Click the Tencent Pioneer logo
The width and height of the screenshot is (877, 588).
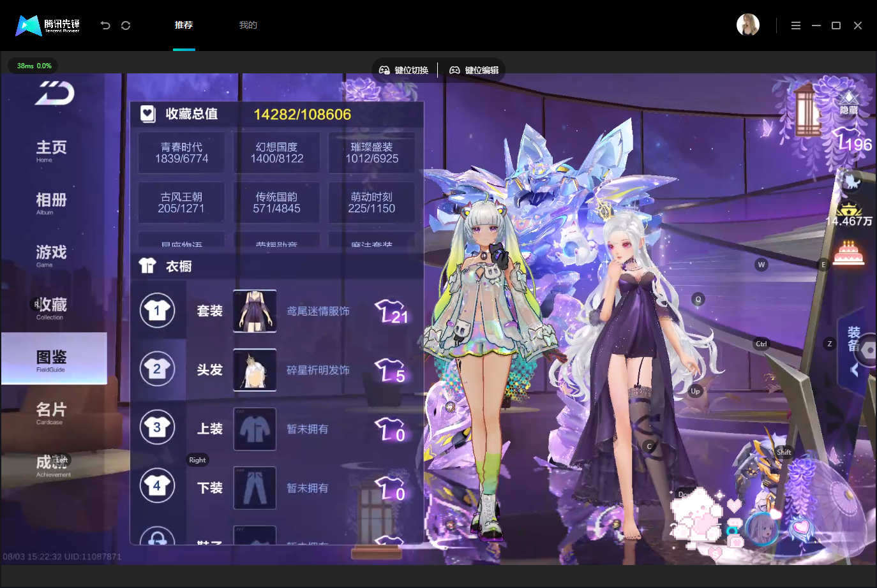(48, 26)
